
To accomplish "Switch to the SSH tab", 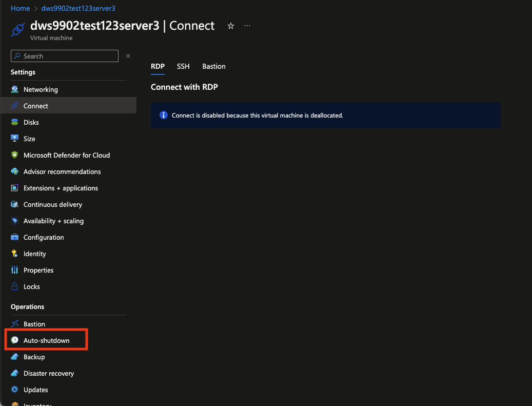I will (x=183, y=66).
